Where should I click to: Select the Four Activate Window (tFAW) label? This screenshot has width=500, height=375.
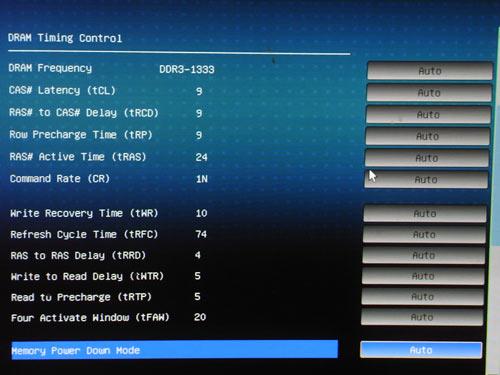point(90,318)
